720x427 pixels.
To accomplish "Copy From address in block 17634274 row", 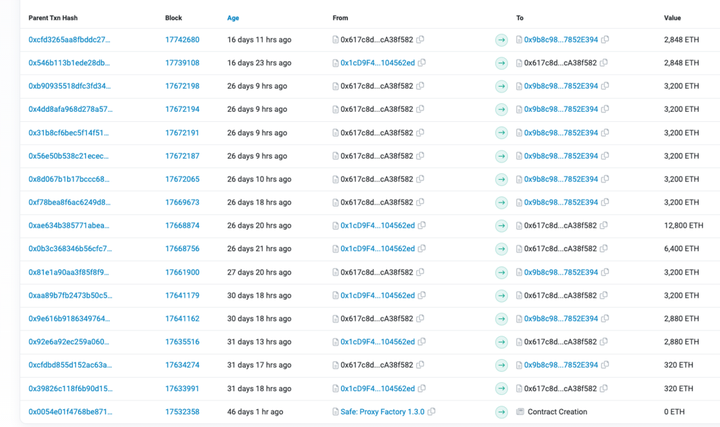I will pyautogui.click(x=420, y=365).
